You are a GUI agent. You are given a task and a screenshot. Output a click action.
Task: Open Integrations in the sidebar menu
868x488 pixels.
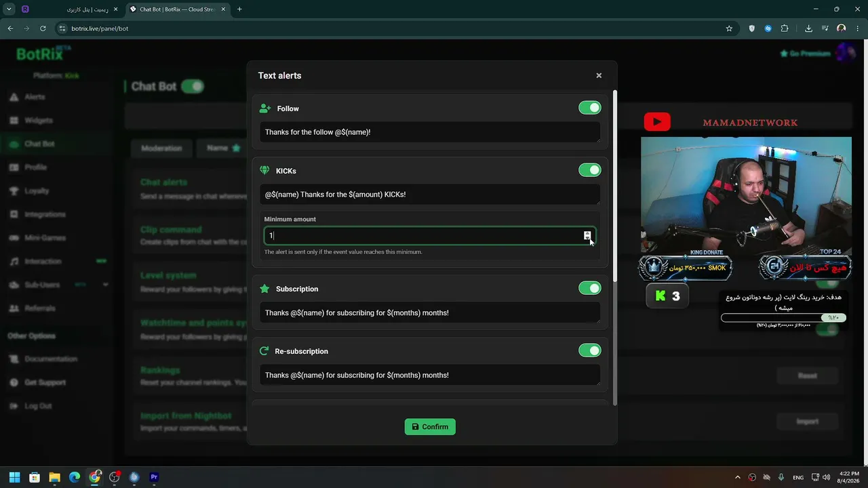point(45,214)
